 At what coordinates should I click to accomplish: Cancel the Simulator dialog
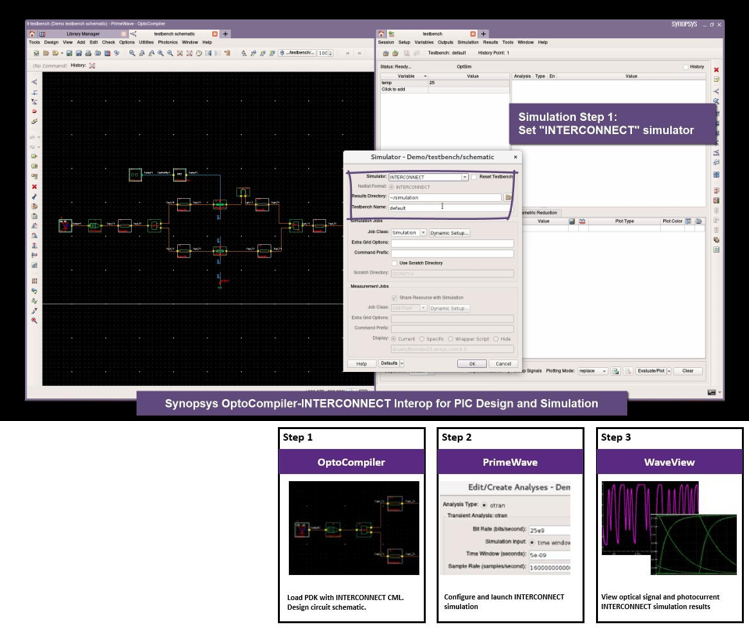point(503,363)
